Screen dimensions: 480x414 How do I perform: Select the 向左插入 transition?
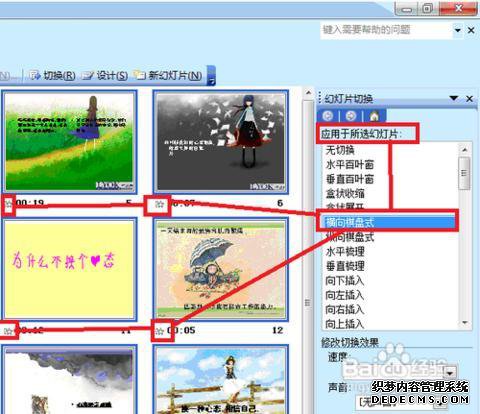click(x=344, y=295)
